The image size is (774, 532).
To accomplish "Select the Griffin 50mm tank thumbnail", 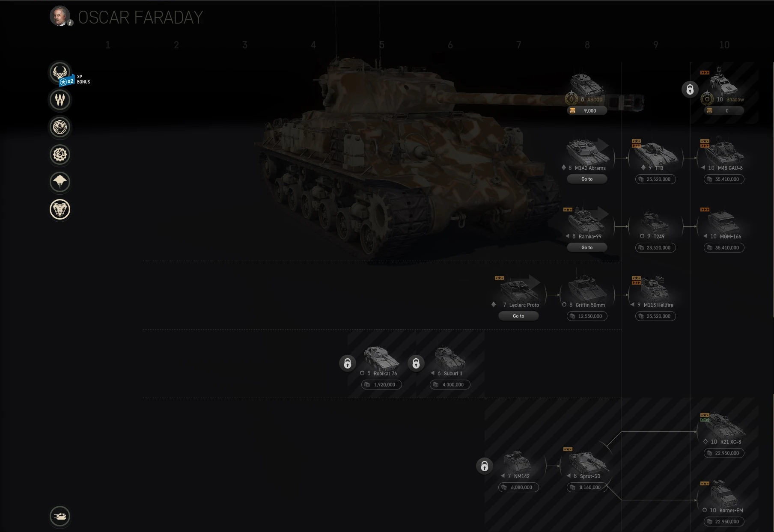I will pos(587,287).
